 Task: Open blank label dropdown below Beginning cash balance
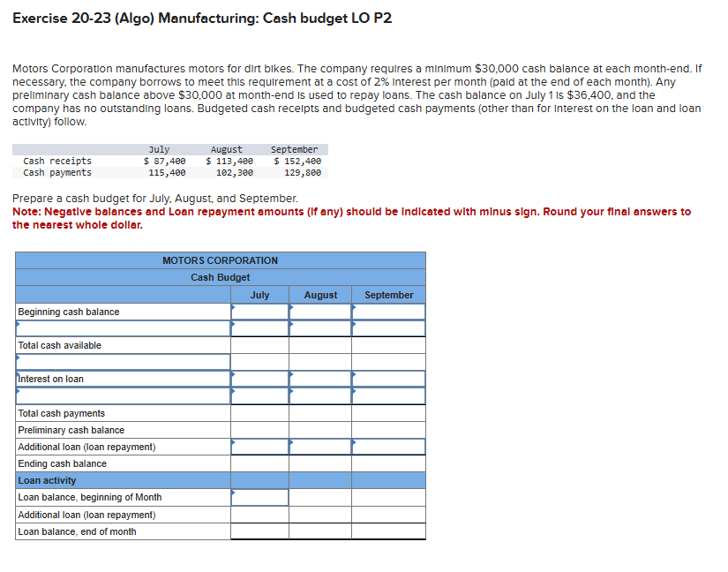click(x=123, y=328)
